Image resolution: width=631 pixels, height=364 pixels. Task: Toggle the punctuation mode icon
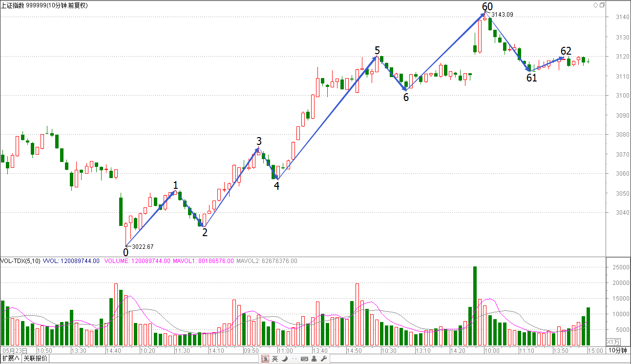(x=294, y=360)
